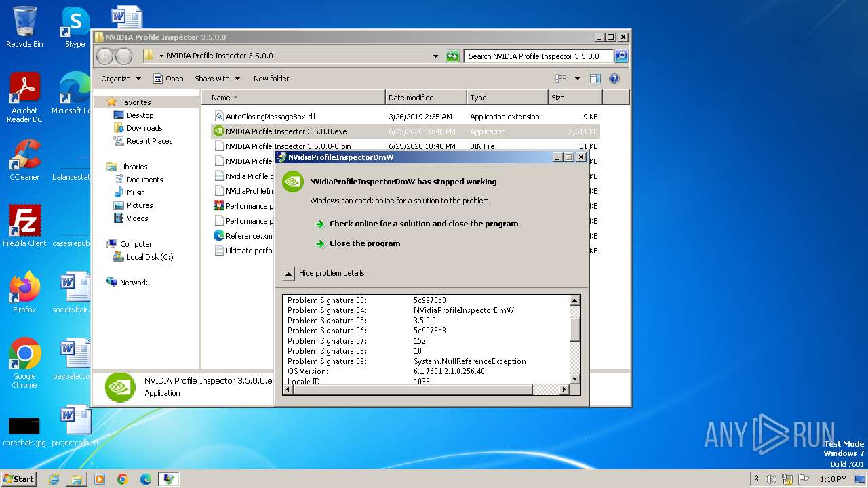The width and height of the screenshot is (868, 488).
Task: Open Desktop in Favorites
Action: (140, 115)
